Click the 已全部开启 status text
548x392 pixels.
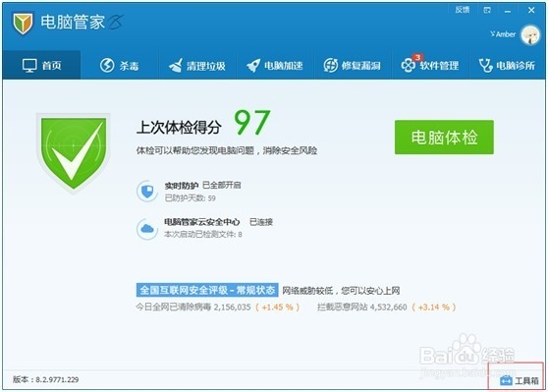(222, 185)
